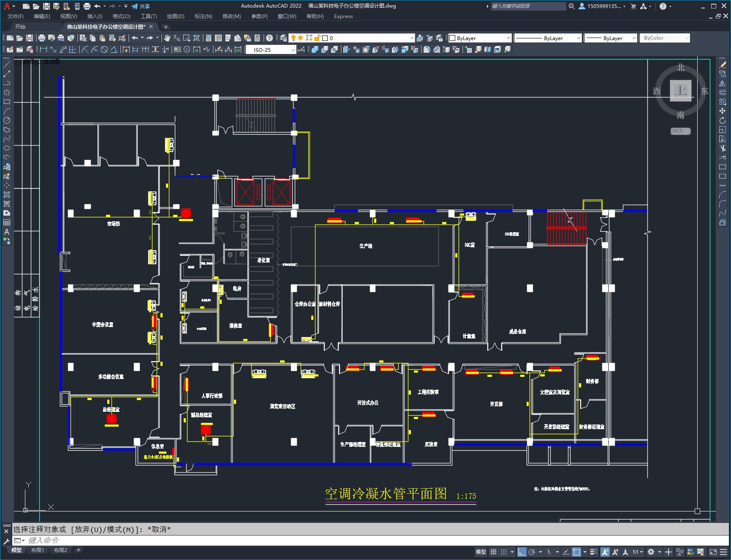Click the Mirror tool in the right toolbar
Viewport: 731px width, 560px height.
click(x=723, y=83)
